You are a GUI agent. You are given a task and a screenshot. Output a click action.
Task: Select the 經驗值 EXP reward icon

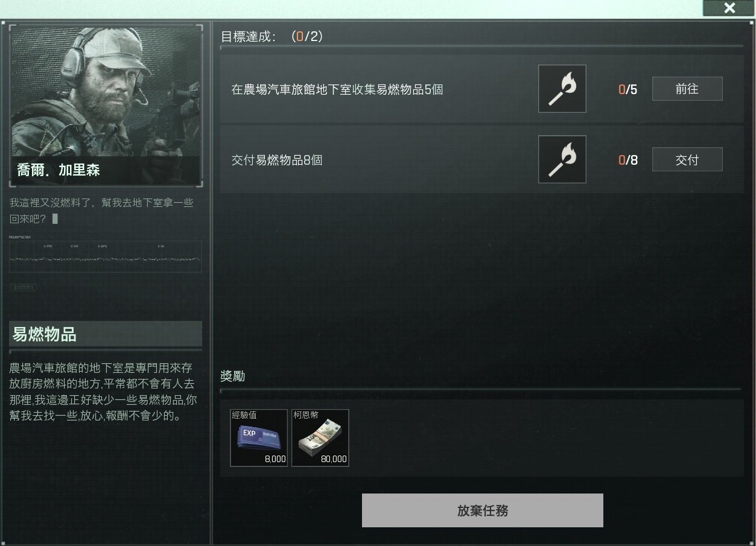point(259,438)
